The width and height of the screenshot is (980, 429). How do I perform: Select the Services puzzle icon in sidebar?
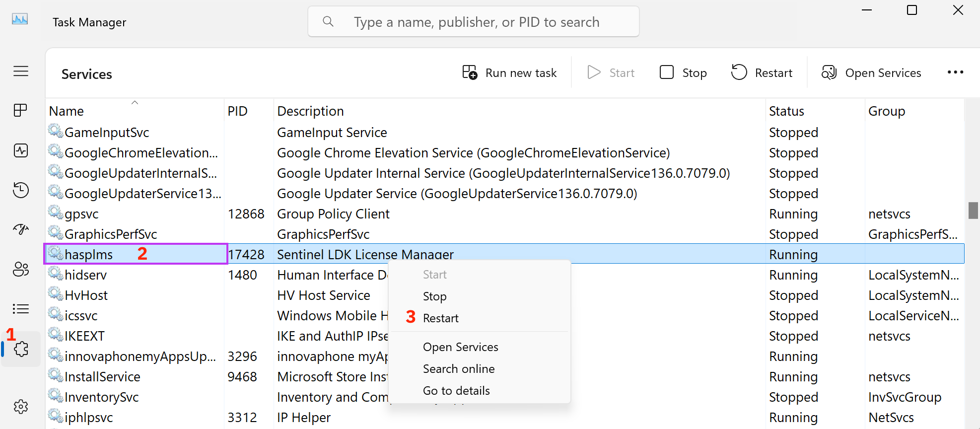(x=21, y=349)
